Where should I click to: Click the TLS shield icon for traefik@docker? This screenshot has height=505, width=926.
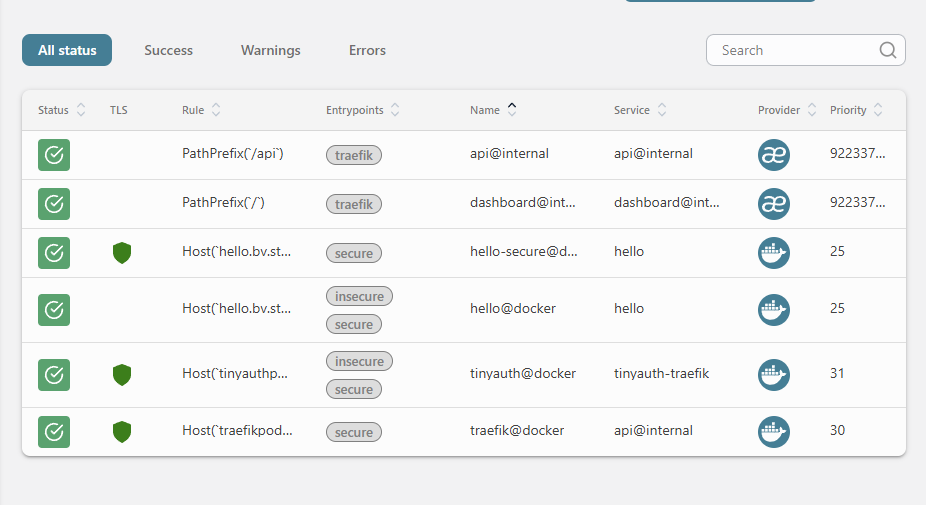122,432
